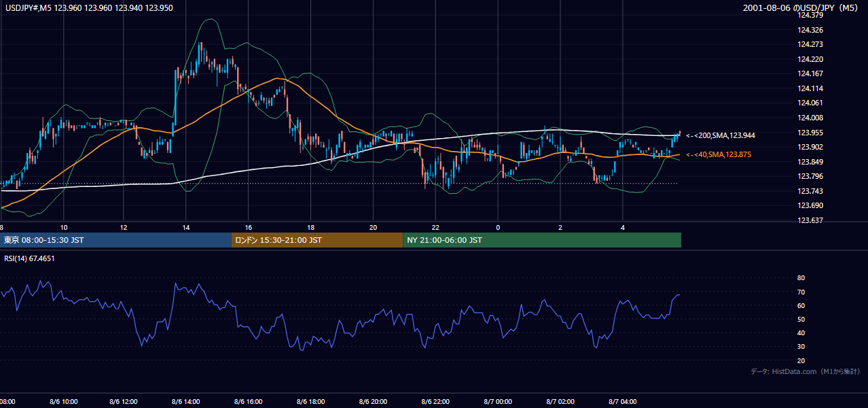Click the 8/6 18:00 date label

310,402
